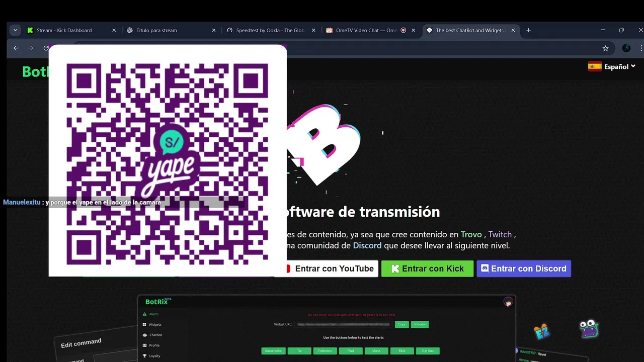Click the Preview button beside Widget URL
Viewport: 644px width, 362px height.
[x=420, y=324]
